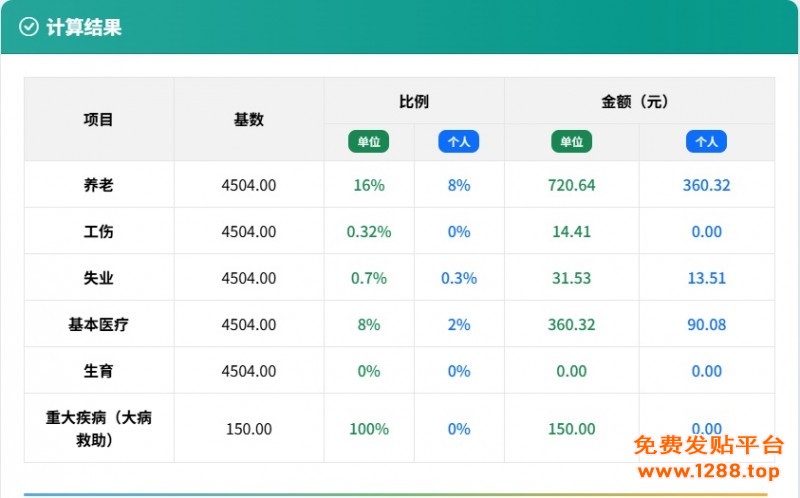Viewport: 800px width, 498px height.
Task: Click the 计算结果 header title
Action: pos(84,28)
